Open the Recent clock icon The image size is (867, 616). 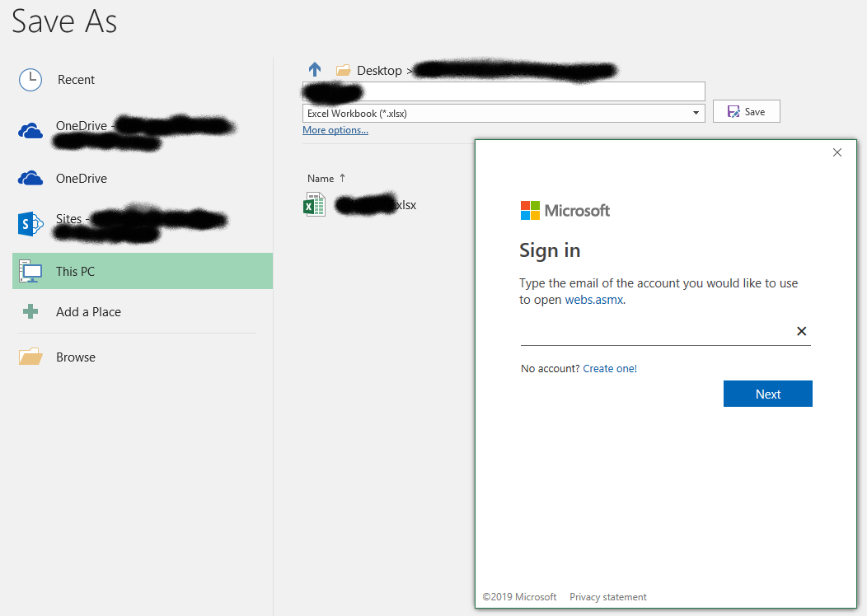pyautogui.click(x=30, y=80)
